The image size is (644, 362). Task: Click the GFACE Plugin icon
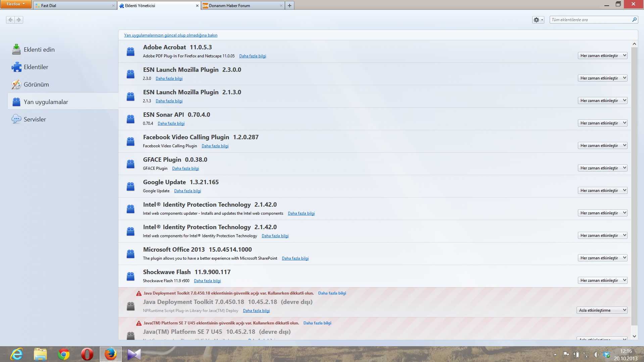pos(131,164)
